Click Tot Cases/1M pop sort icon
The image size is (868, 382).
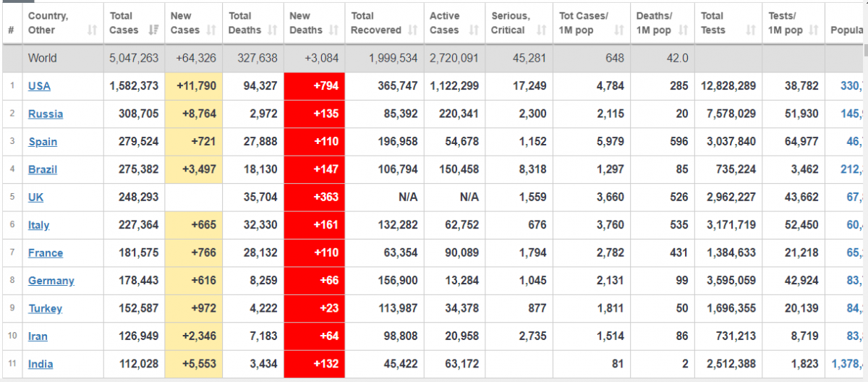pyautogui.click(x=619, y=30)
